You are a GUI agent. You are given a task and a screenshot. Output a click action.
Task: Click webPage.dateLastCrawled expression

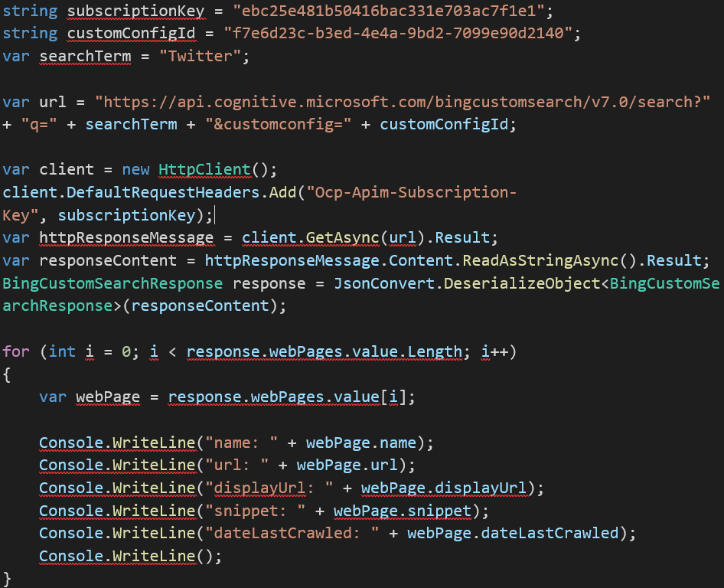point(513,533)
